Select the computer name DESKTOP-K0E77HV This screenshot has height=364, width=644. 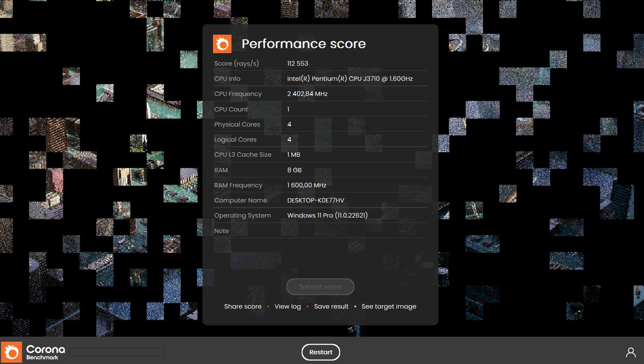pyautogui.click(x=316, y=200)
